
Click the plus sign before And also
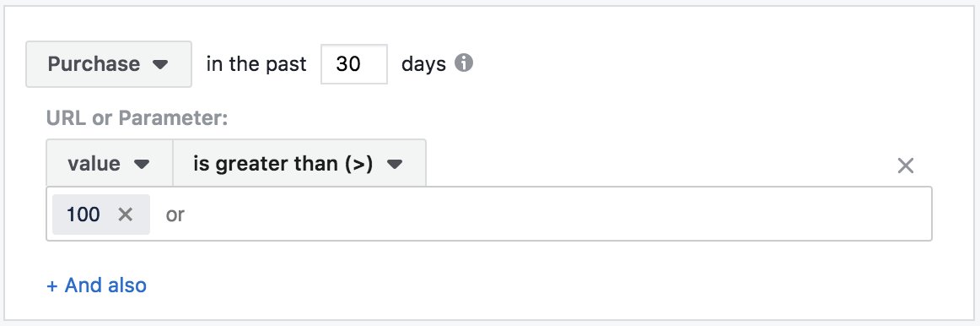(x=52, y=286)
